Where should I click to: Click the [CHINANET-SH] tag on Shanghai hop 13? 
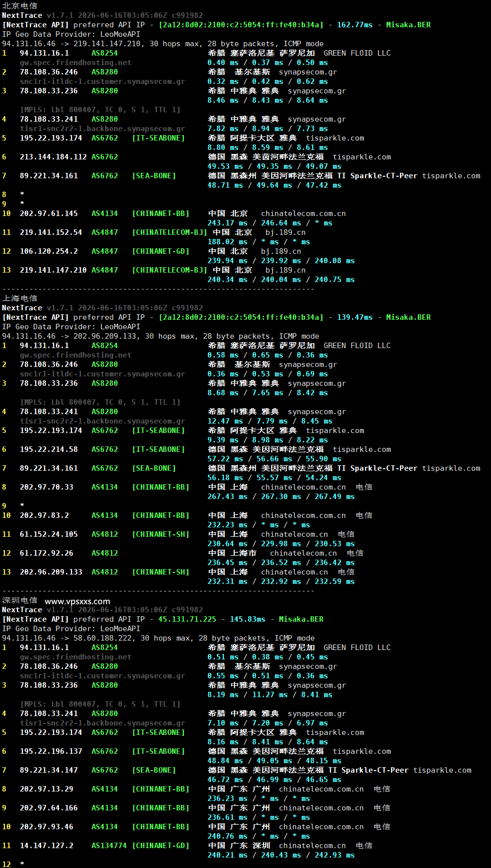(160, 572)
